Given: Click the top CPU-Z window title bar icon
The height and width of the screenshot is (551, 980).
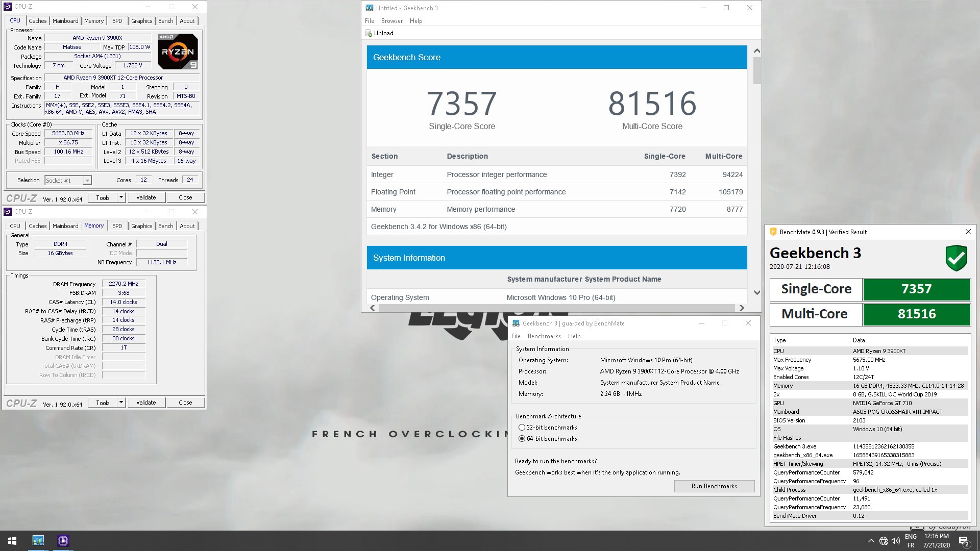Looking at the screenshot, I should (7, 7).
